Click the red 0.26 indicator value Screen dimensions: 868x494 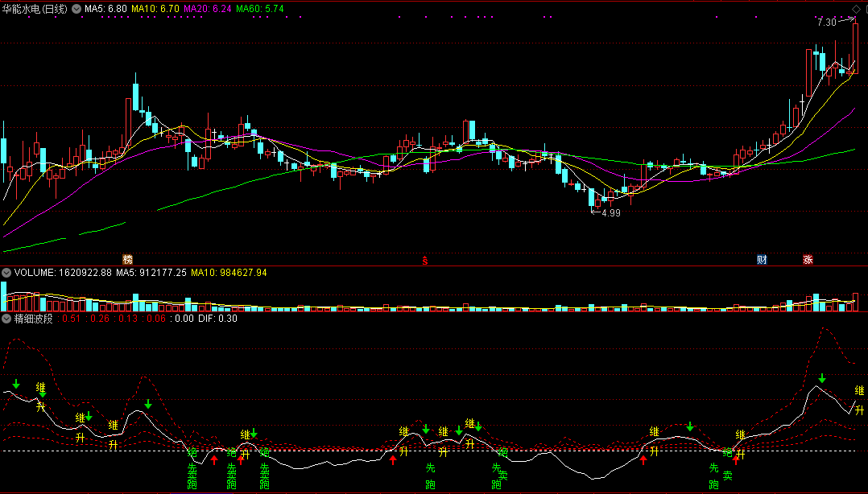pyautogui.click(x=100, y=319)
